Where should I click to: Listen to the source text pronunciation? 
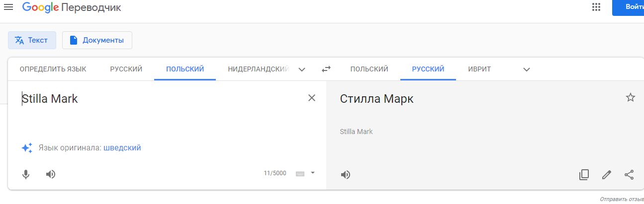51,174
